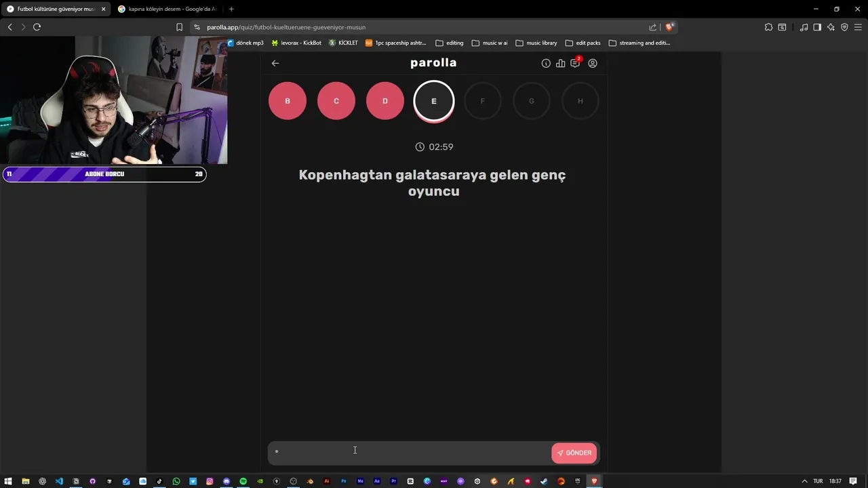
Task: Open the 1pc spaceship ashtr... bookmark
Action: [x=396, y=43]
